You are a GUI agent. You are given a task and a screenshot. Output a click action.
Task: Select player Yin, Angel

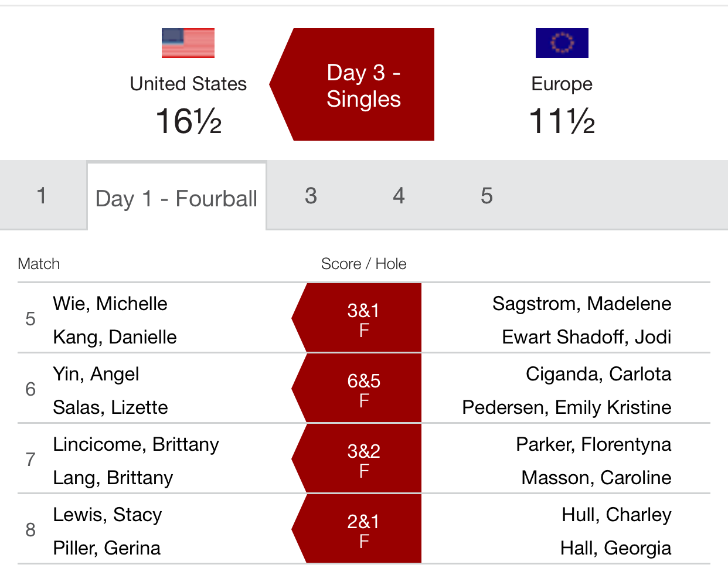[x=96, y=374]
